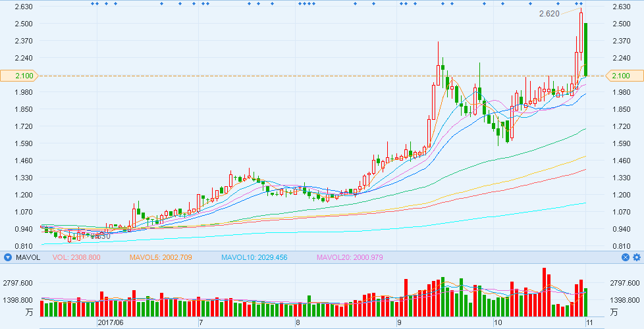Click the latest tall green candlestick
The image size is (644, 329).
[585, 49]
